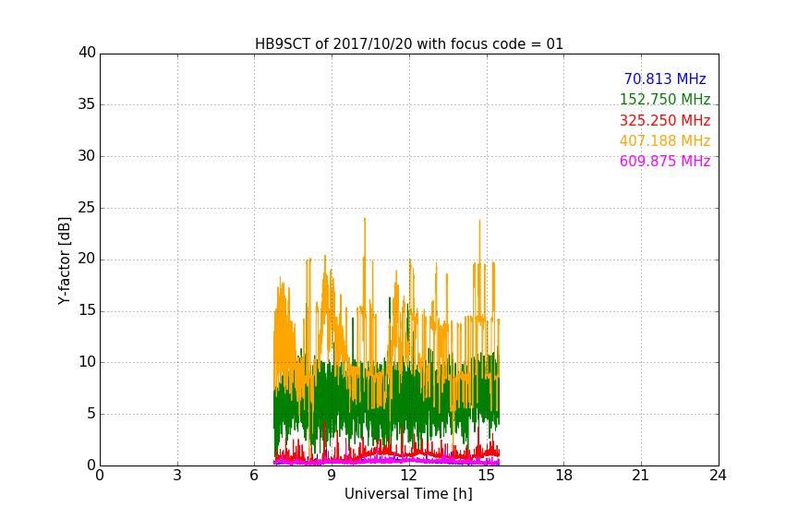Click the x-axis tick value 12
The height and width of the screenshot is (532, 798).
[x=408, y=476]
